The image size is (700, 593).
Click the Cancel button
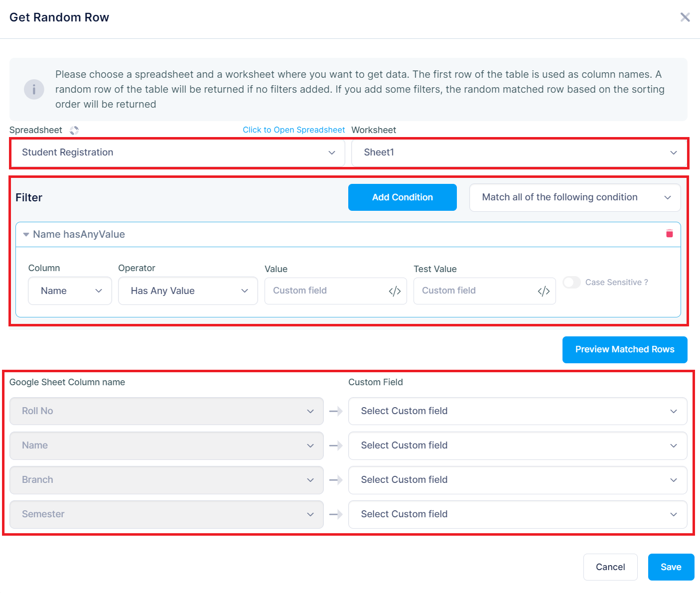coord(610,567)
